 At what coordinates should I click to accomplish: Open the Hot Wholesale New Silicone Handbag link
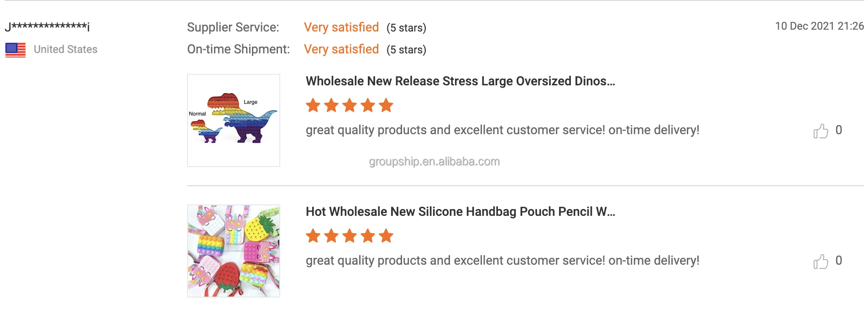460,212
